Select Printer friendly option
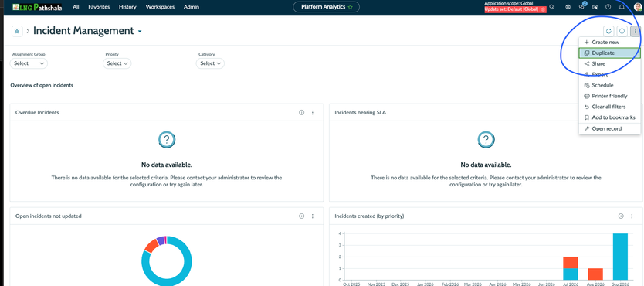Viewport: 644px width, 286px height. [609, 96]
